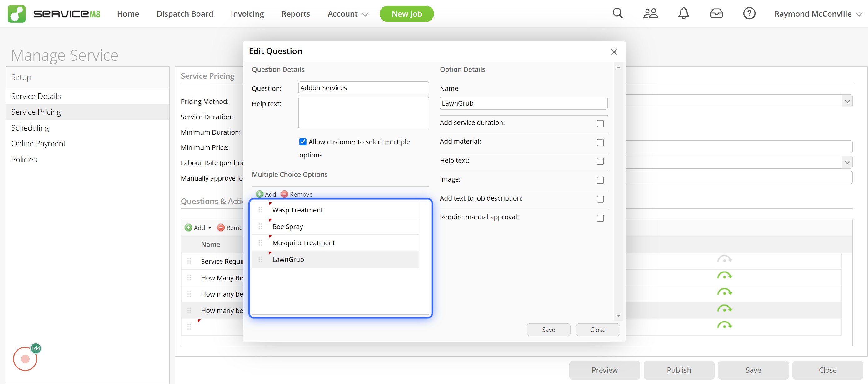Click scroll up arrow in Option Details scrollbar
This screenshot has height=384, width=868.
[618, 68]
